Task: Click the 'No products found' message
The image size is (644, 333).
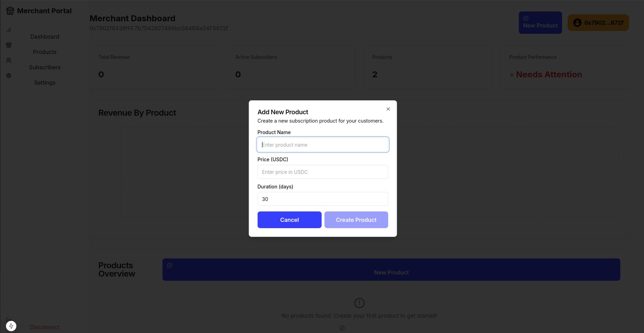Action: coord(359,316)
